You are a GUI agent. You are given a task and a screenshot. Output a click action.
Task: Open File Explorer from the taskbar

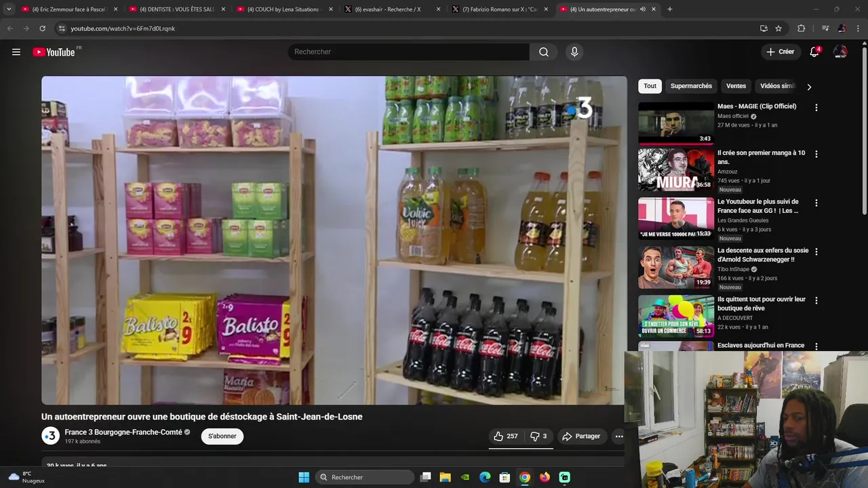(x=446, y=477)
